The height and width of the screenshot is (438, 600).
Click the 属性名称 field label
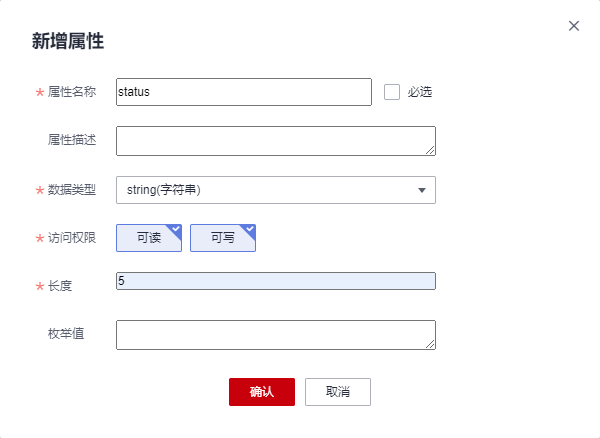[x=72, y=92]
